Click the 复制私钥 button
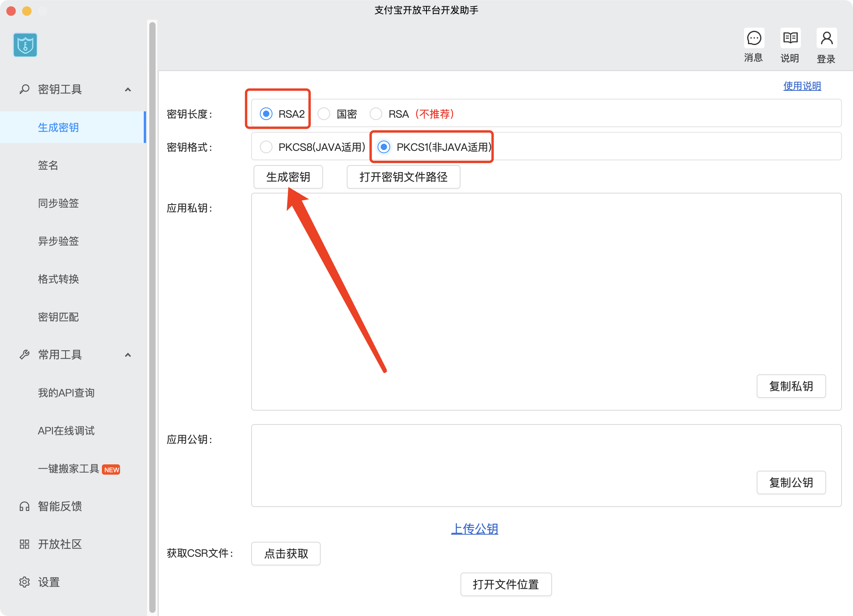The height and width of the screenshot is (616, 853). 791,386
